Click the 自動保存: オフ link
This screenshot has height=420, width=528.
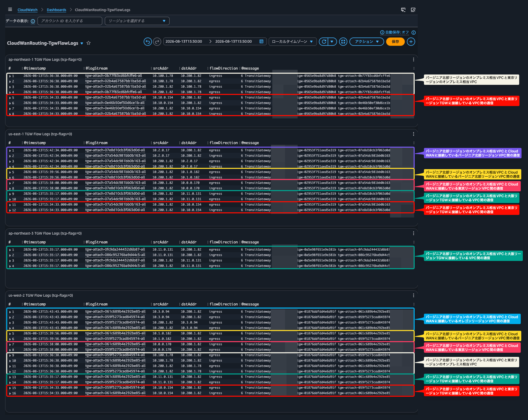(x=397, y=32)
